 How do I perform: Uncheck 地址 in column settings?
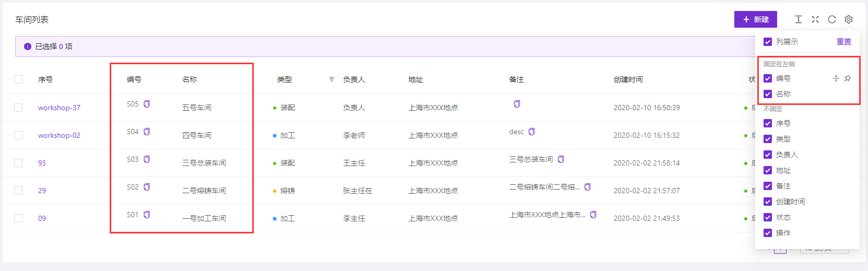768,170
